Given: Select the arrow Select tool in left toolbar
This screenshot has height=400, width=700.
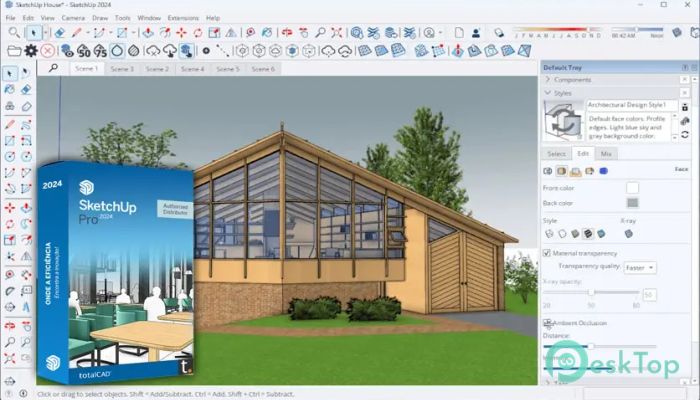Looking at the screenshot, I should coord(10,73).
